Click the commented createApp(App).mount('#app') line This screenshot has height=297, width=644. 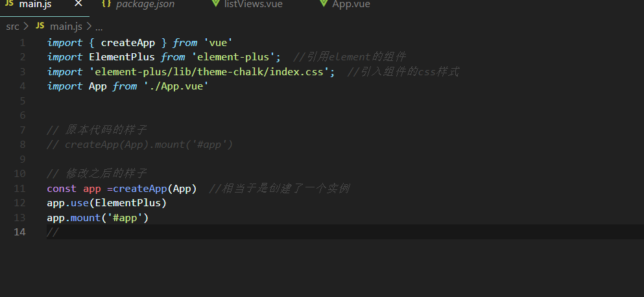coord(140,145)
